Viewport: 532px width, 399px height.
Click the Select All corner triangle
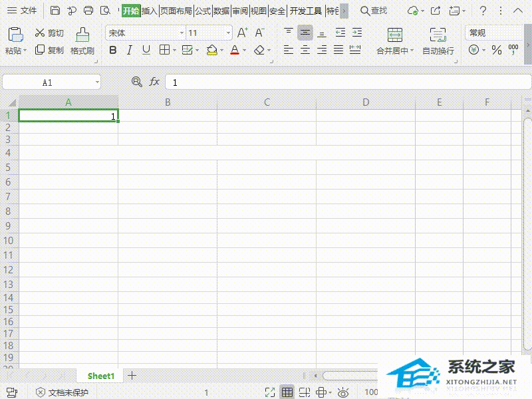pyautogui.click(x=12, y=102)
